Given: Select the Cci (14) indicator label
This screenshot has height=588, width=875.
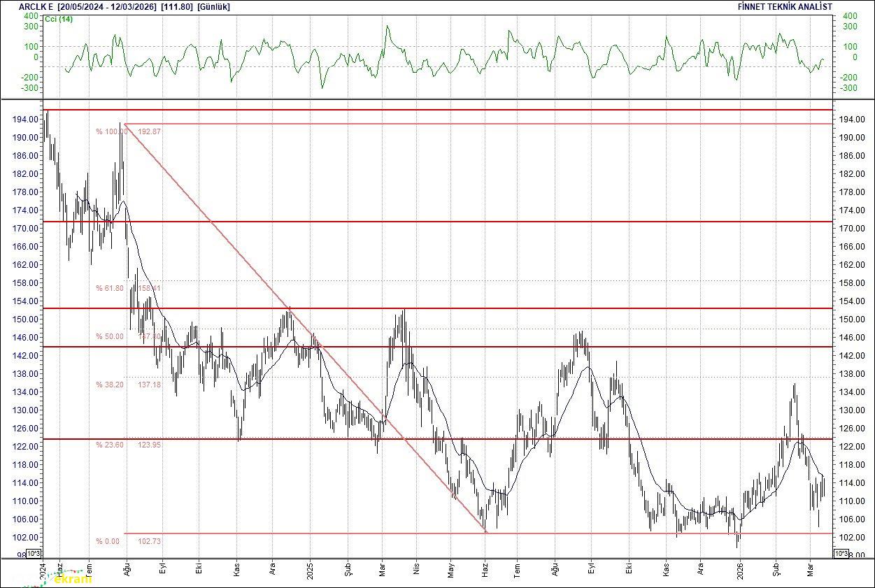Looking at the screenshot, I should click(58, 19).
